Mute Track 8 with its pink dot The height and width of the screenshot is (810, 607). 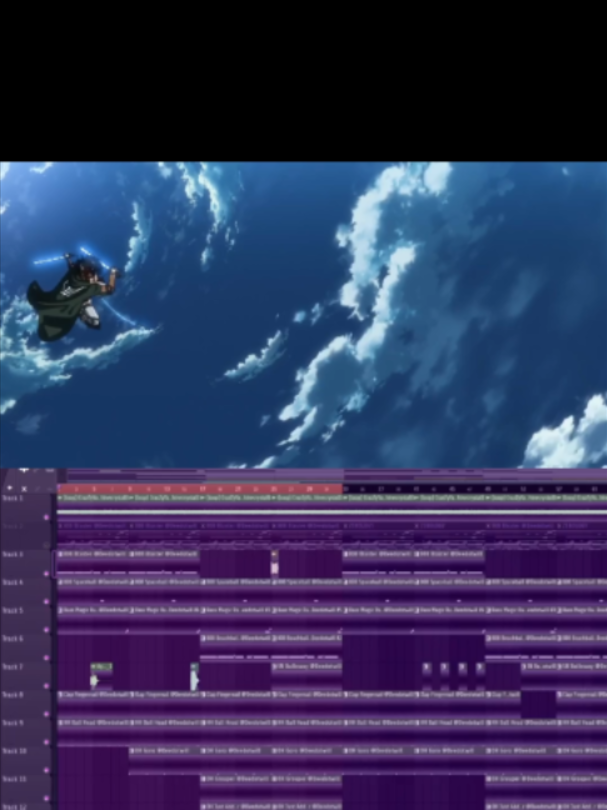[x=46, y=714]
